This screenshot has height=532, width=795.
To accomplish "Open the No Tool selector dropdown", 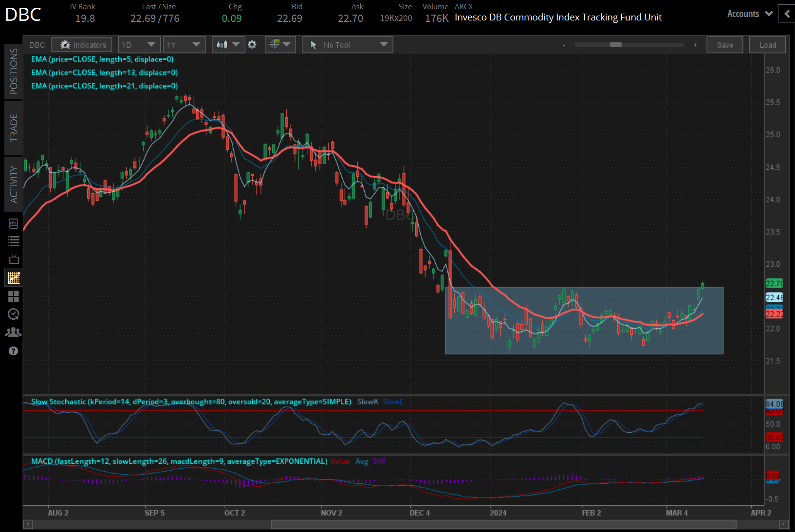I will [347, 44].
